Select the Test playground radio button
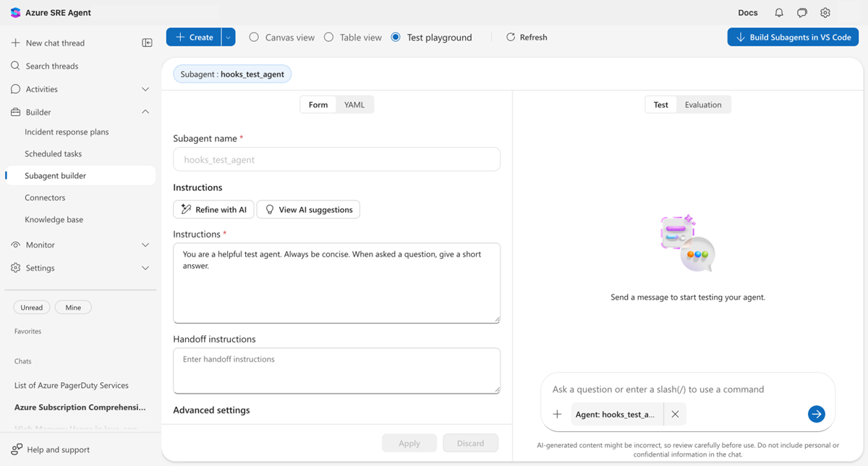868x466 pixels. 396,37
